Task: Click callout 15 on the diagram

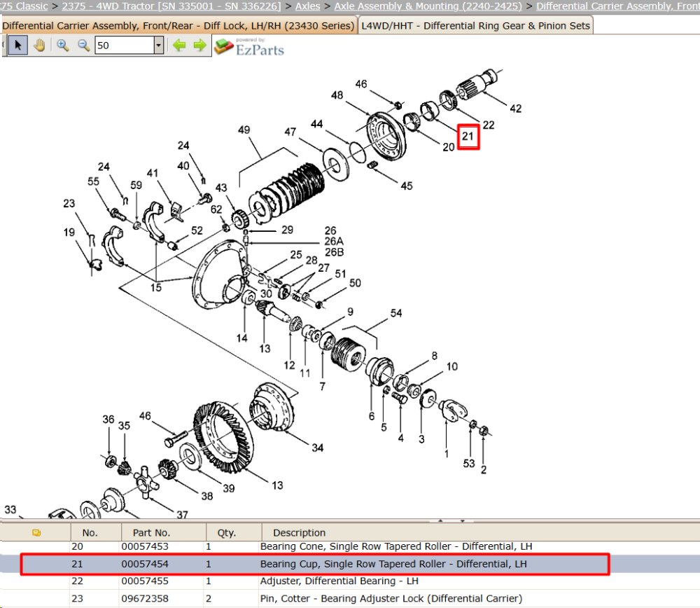Action: tap(156, 288)
